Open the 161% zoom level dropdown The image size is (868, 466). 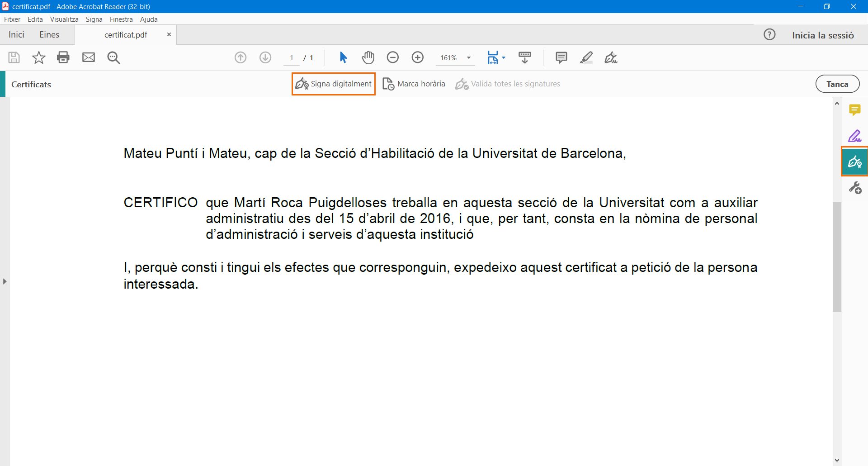coord(469,58)
